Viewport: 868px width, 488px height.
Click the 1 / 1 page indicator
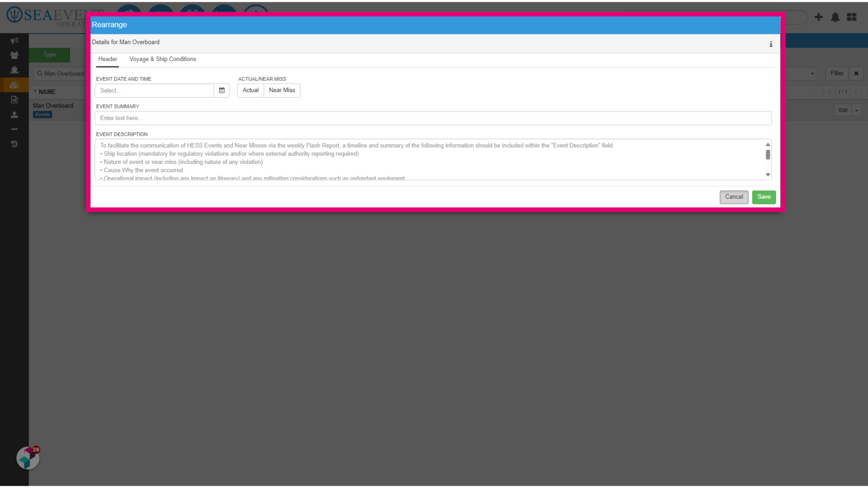[x=843, y=92]
